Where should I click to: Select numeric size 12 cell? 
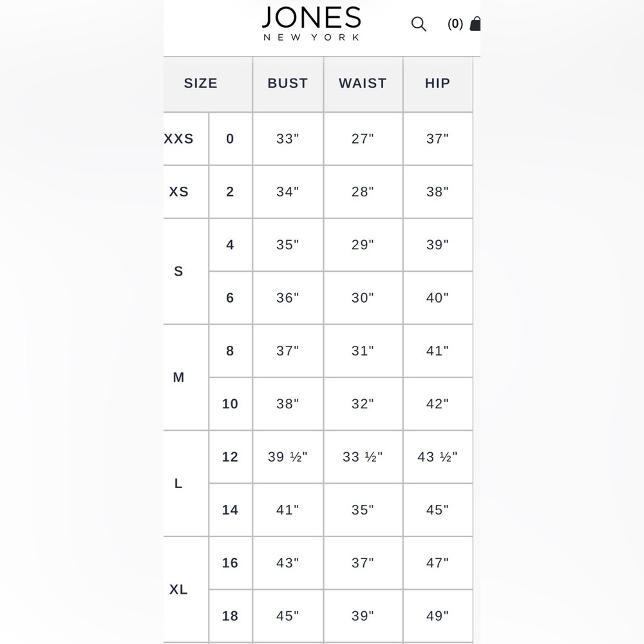point(230,457)
